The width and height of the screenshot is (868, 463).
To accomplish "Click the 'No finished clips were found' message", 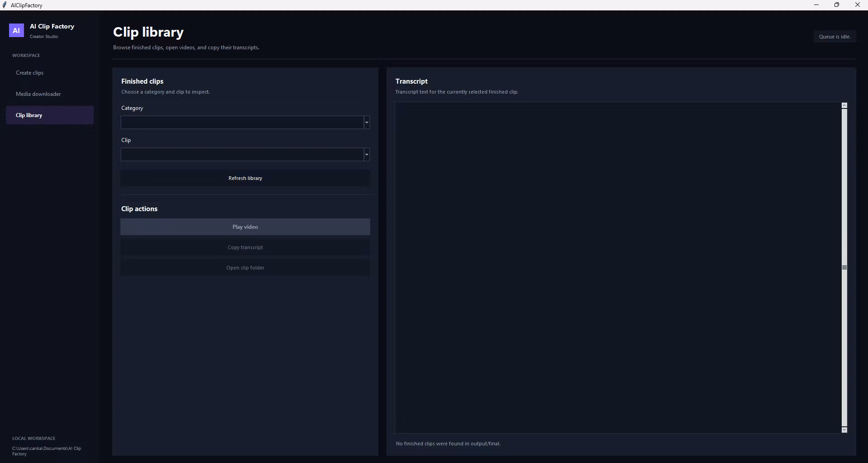I will point(448,444).
